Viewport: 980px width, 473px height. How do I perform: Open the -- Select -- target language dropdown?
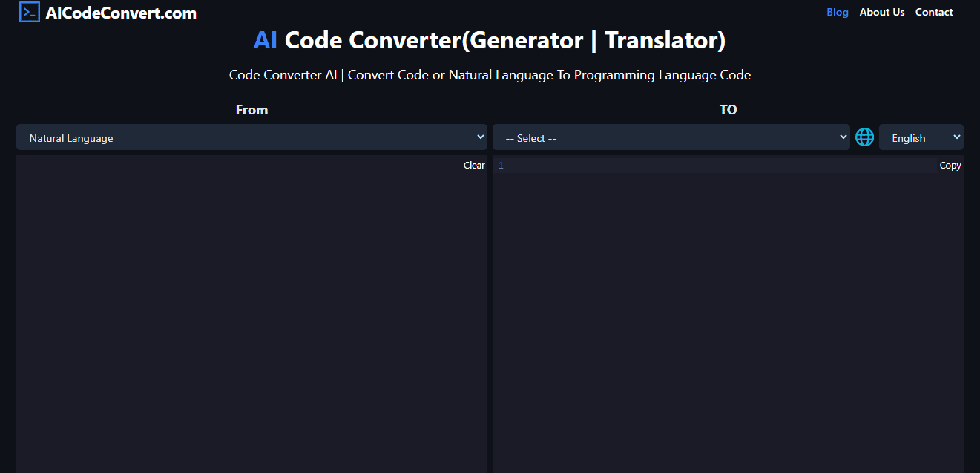pos(671,137)
